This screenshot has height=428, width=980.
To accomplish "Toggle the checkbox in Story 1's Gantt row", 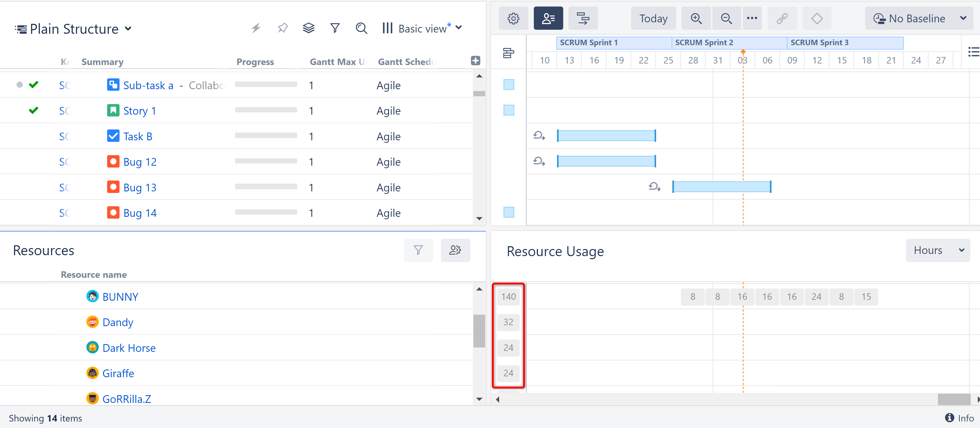I will coord(509,110).
